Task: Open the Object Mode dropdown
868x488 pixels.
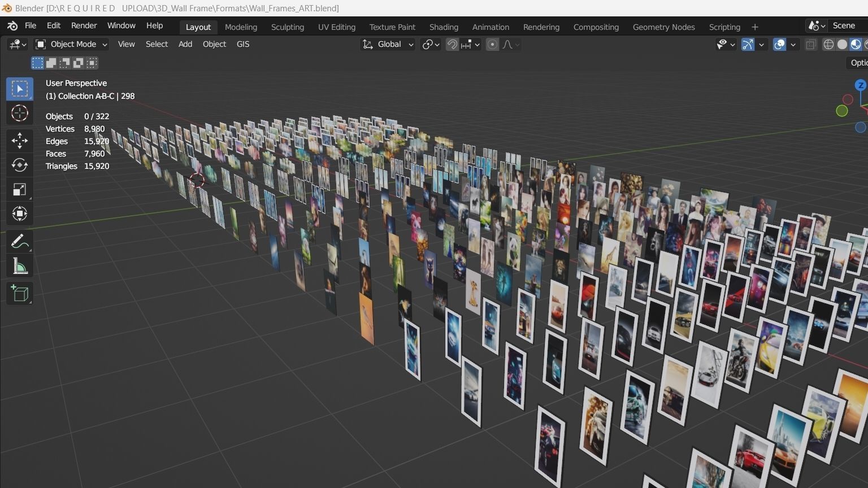Action: point(71,45)
